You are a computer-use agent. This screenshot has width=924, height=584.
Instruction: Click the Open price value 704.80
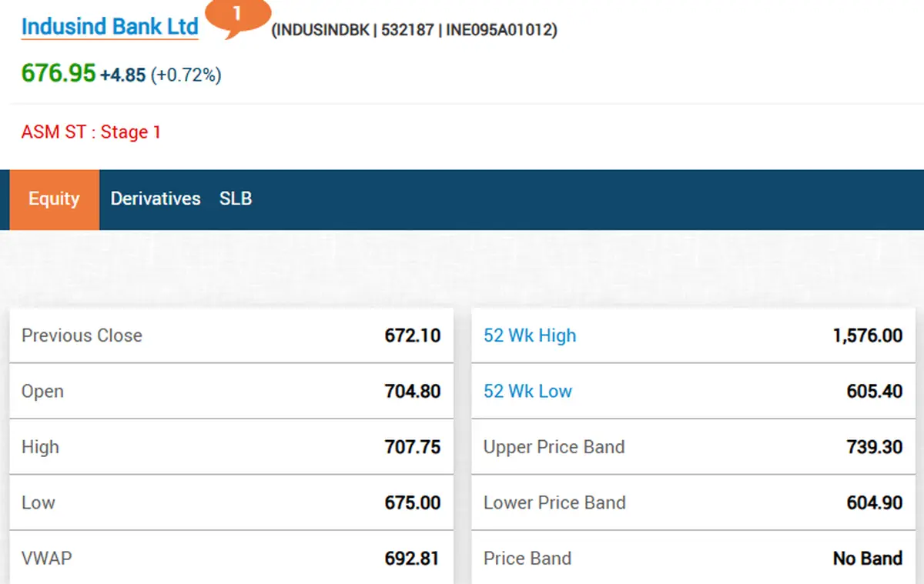coord(413,391)
